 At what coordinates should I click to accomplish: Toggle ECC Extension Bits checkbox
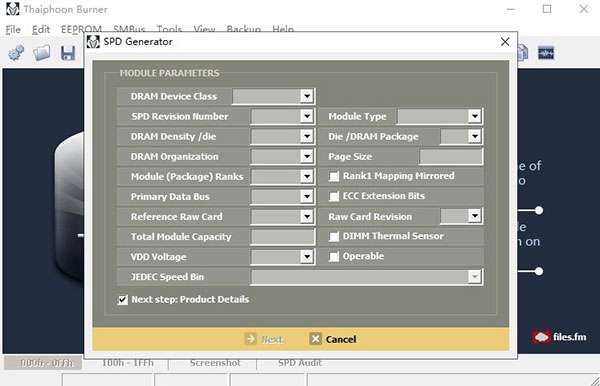(334, 196)
